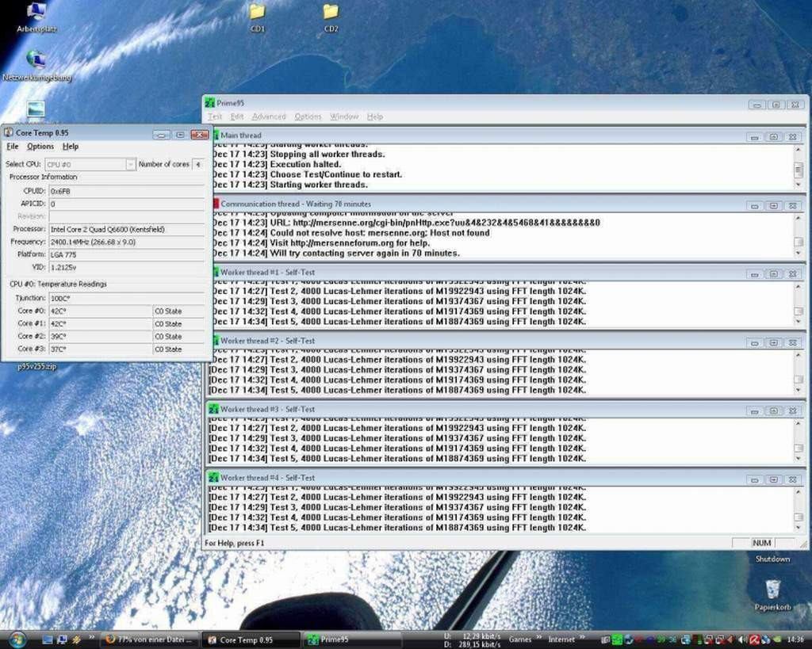Expand the Internet toolbar chevron
Screen dimensions: 812x649
[x=583, y=637]
